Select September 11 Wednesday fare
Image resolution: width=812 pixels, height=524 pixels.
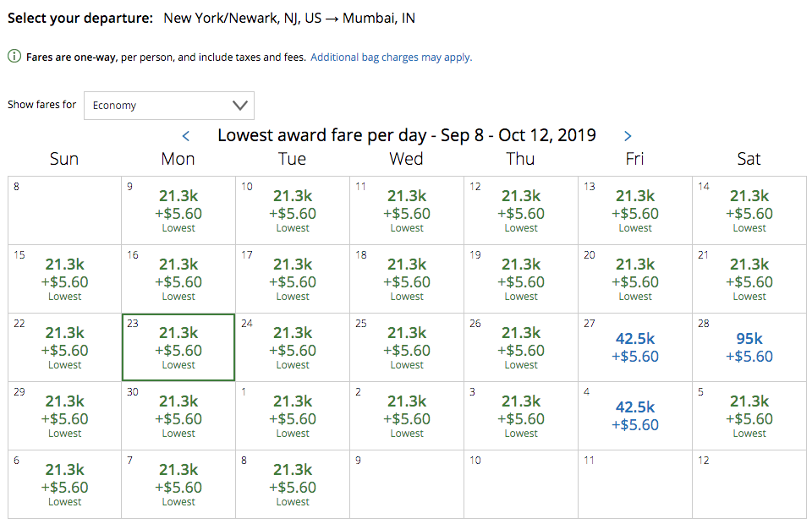point(407,210)
